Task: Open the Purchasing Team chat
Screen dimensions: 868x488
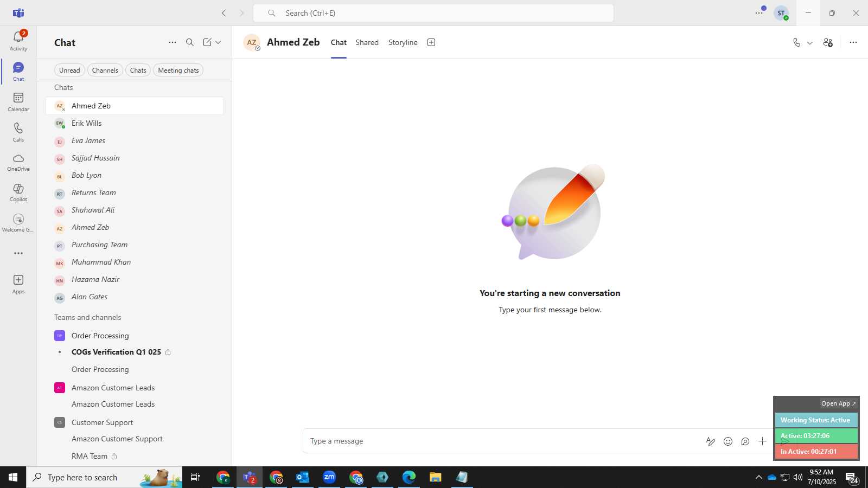Action: (x=135, y=245)
